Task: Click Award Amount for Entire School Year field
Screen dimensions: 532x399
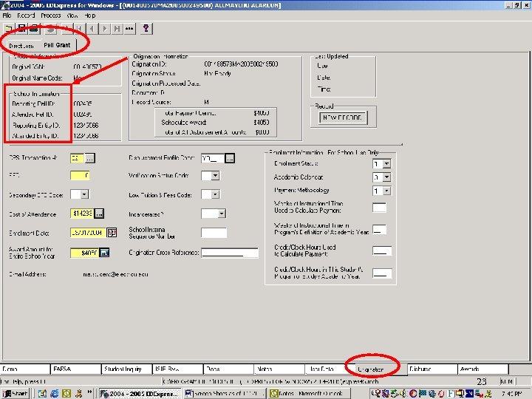Action: pyautogui.click(x=84, y=253)
